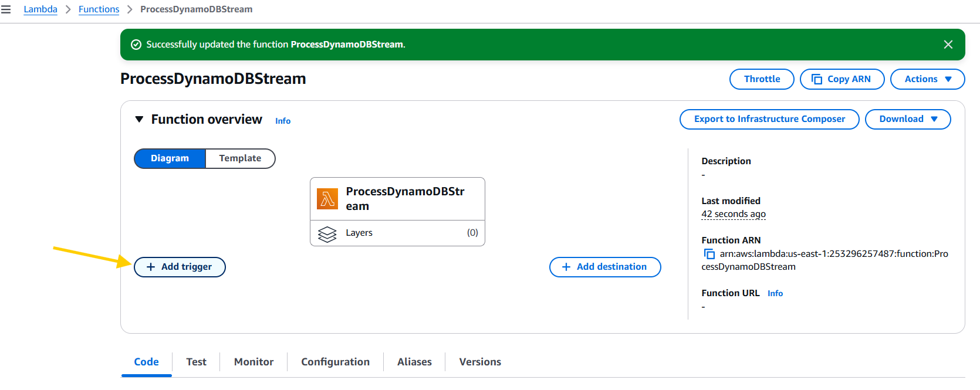Open the Download dropdown

coord(907,119)
